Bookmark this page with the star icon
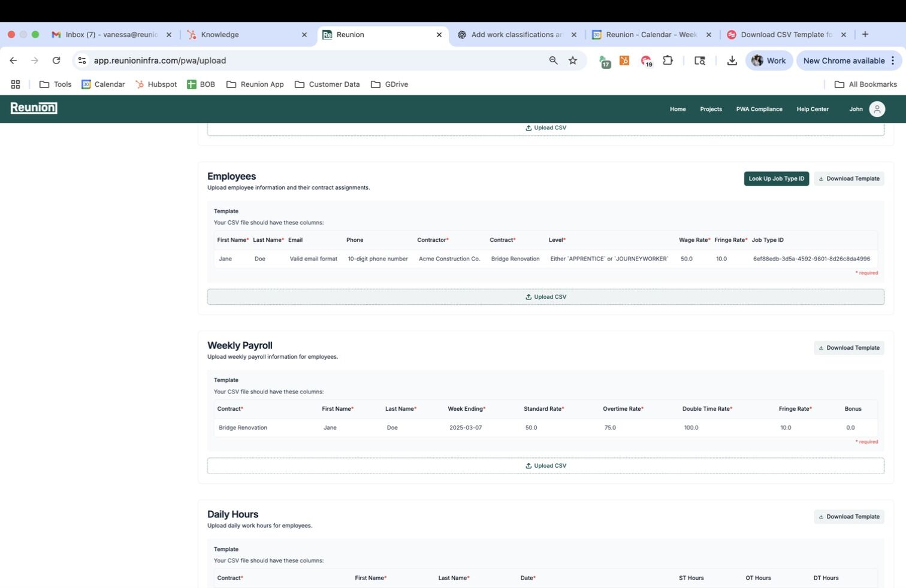906x588 pixels. tap(573, 60)
